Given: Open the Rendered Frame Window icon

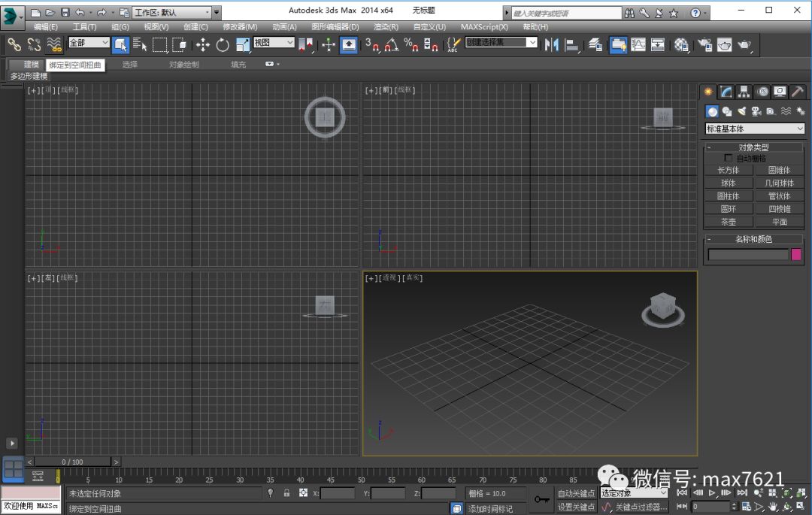Looking at the screenshot, I should click(x=725, y=45).
